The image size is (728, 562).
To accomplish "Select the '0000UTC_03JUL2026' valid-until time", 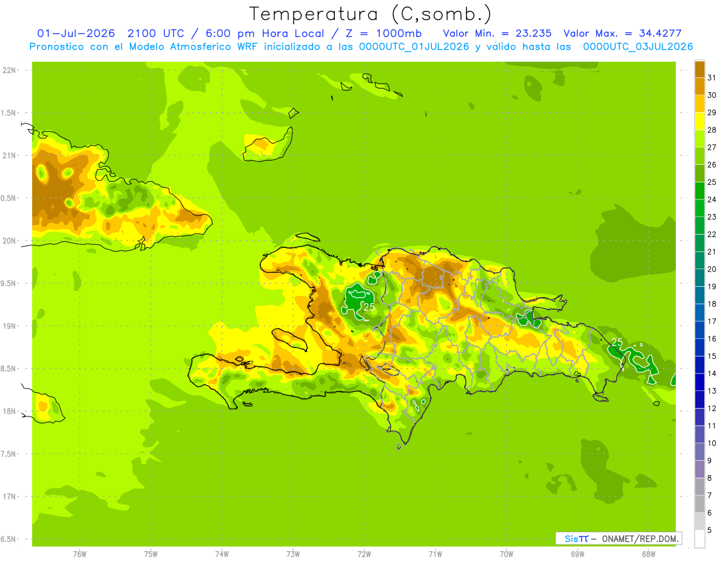I will pos(638,47).
